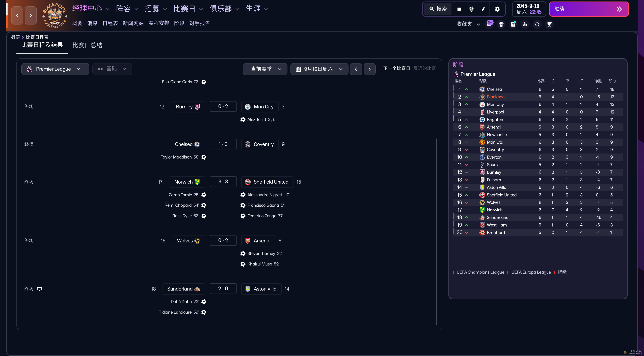Image resolution: width=644 pixels, height=356 pixels.
Task: Open the 9月16日周六 date dropdown
Action: pyautogui.click(x=319, y=69)
